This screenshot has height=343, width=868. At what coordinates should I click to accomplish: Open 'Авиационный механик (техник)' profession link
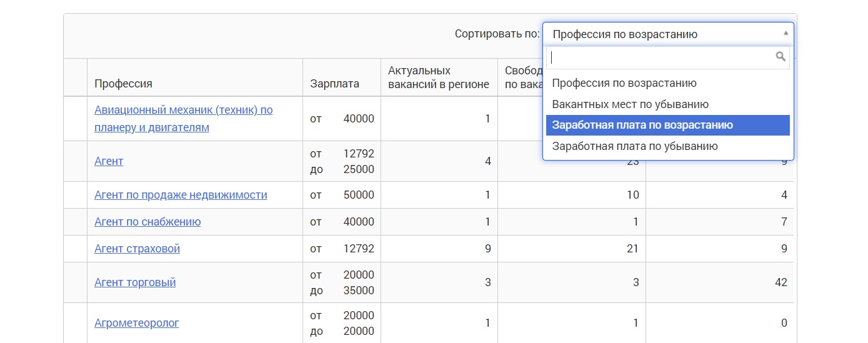point(183,119)
